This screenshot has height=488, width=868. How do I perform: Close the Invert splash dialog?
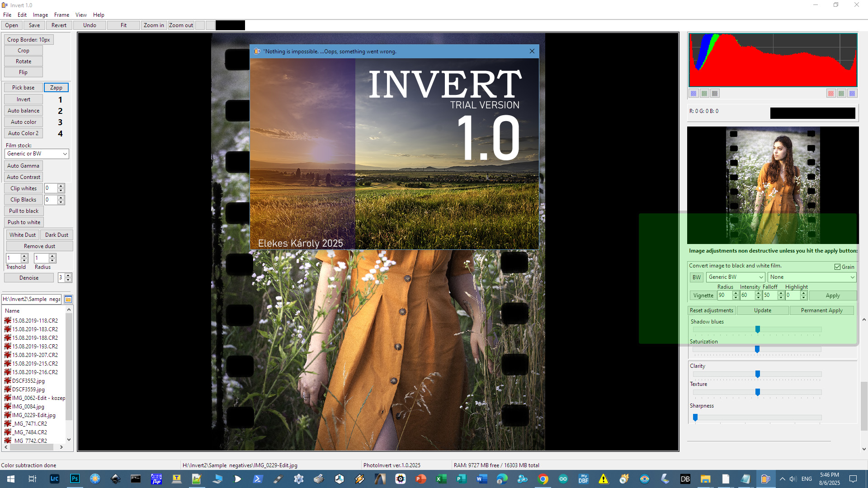pyautogui.click(x=532, y=51)
